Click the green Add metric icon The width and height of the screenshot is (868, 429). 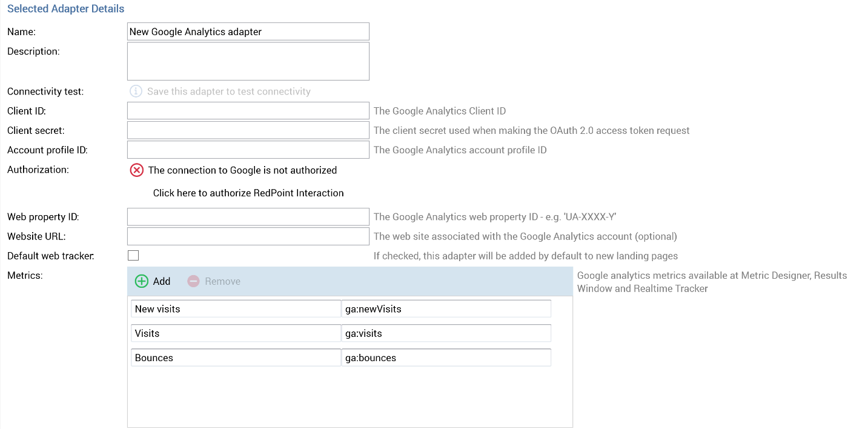pos(141,281)
